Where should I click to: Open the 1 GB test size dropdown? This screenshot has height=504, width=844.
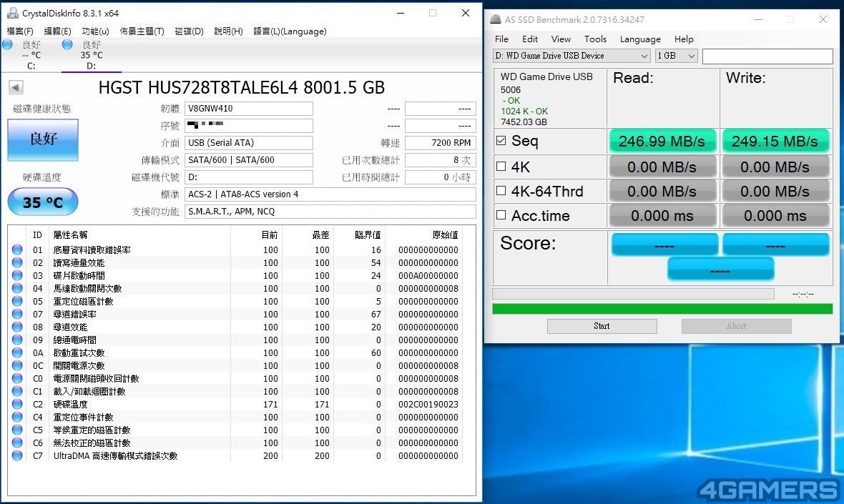[676, 56]
